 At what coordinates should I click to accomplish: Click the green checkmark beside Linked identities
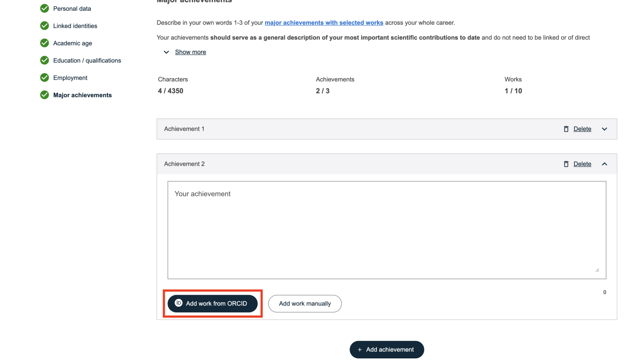(x=44, y=26)
